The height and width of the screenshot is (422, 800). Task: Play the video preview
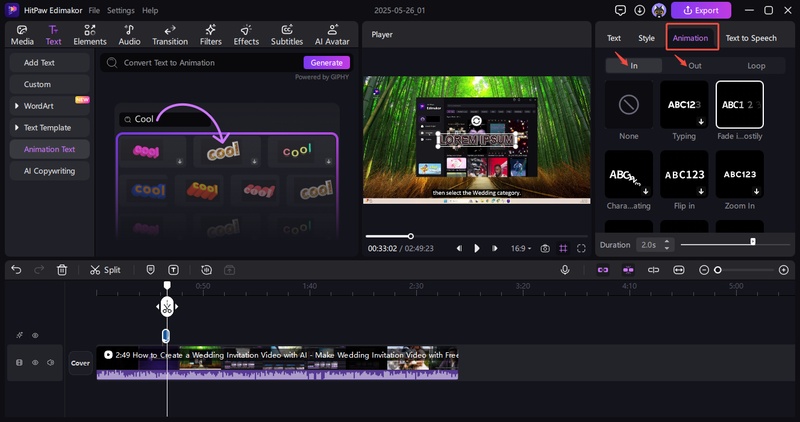pyautogui.click(x=477, y=249)
